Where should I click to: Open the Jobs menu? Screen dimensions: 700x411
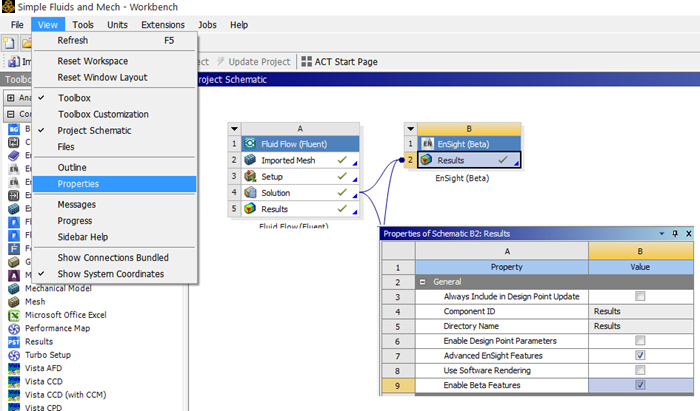pos(207,25)
